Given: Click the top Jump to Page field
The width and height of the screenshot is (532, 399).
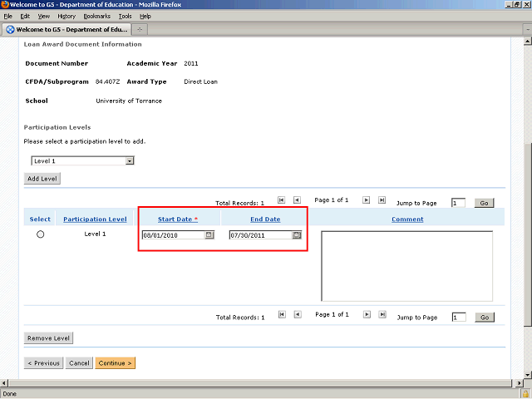Looking at the screenshot, I should click(458, 203).
